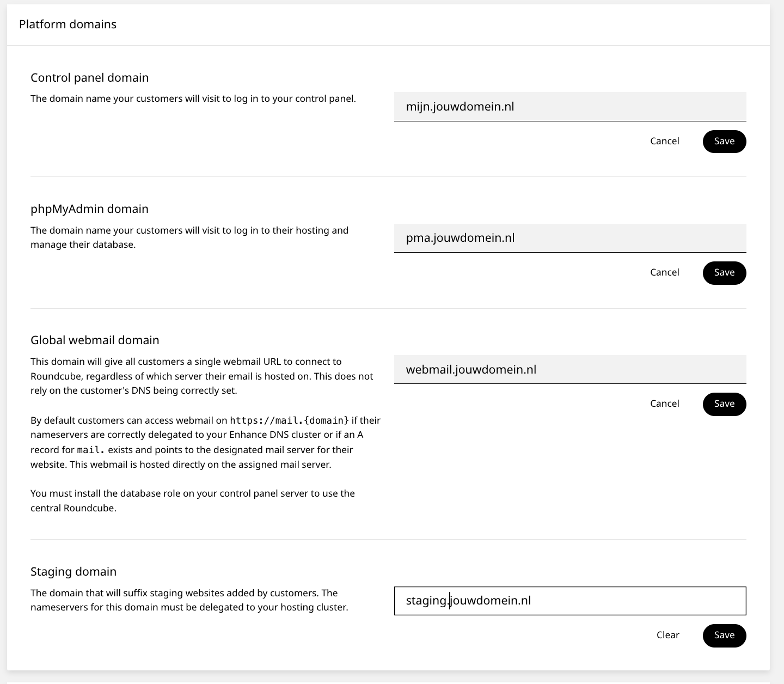
Task: Click the Staging domain description text
Action: [x=189, y=600]
